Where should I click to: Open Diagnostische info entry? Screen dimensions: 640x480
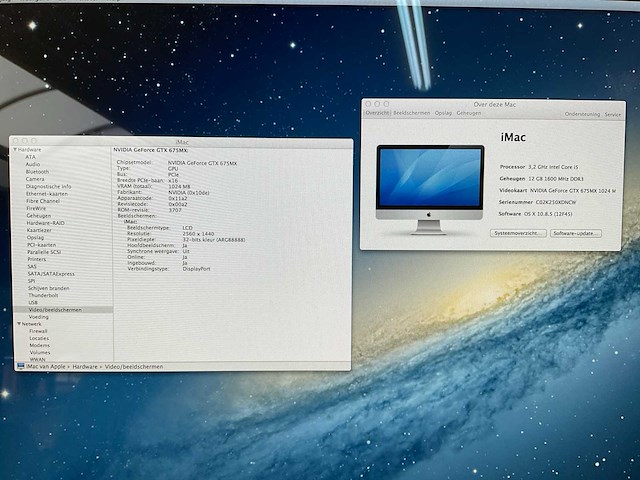[x=49, y=186]
